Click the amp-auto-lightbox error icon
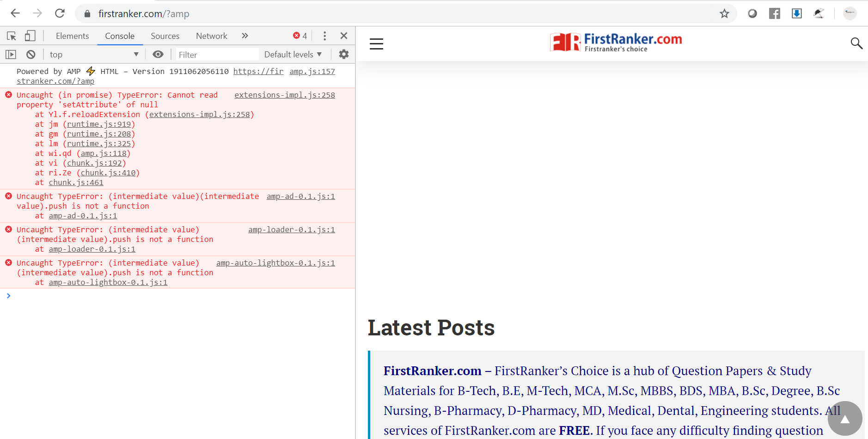 tap(8, 263)
